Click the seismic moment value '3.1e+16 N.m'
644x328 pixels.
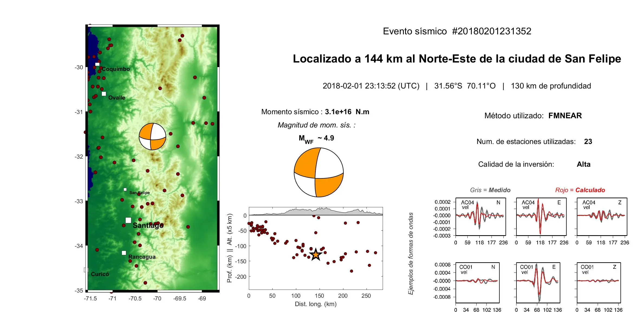347,112
